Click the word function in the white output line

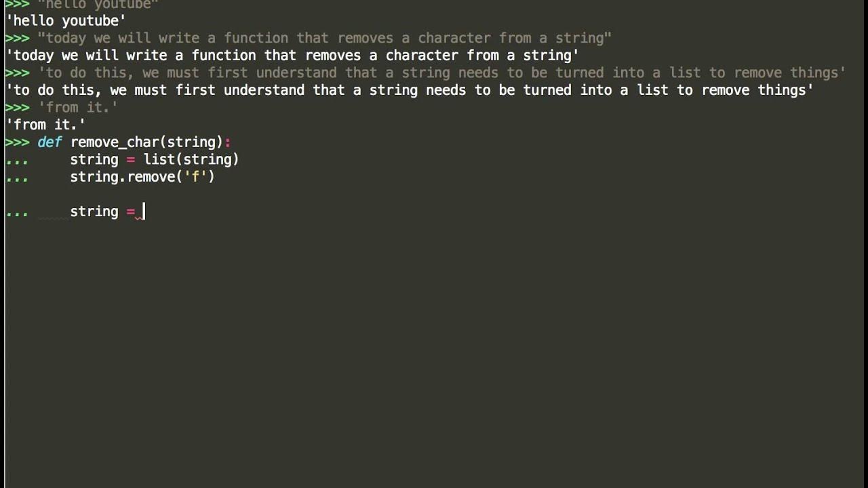pos(224,56)
